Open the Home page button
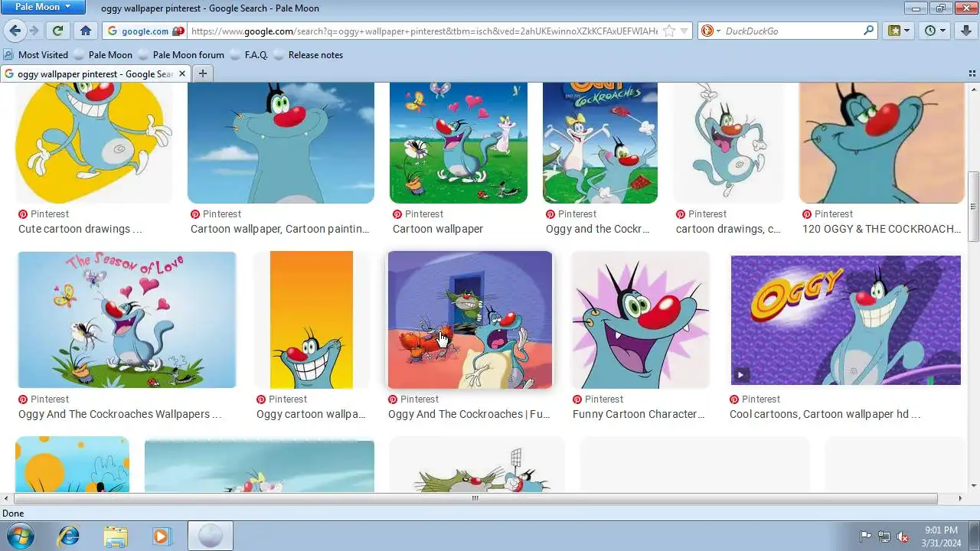 pos(86,31)
